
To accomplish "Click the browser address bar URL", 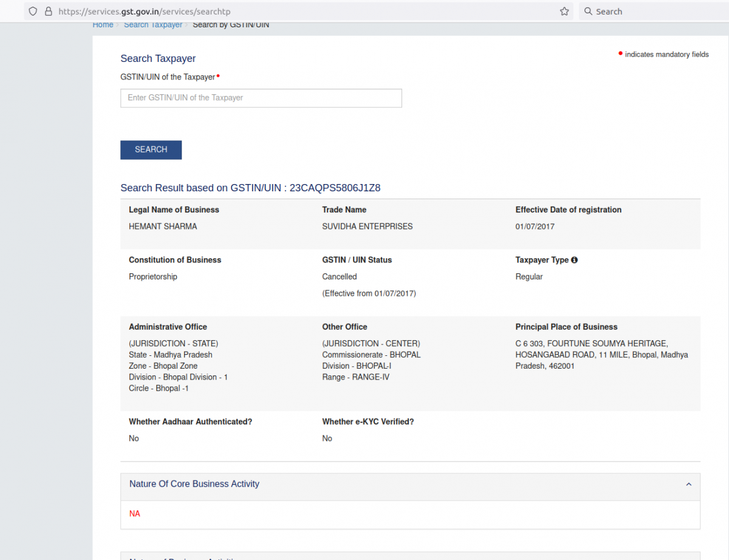I will click(x=145, y=12).
